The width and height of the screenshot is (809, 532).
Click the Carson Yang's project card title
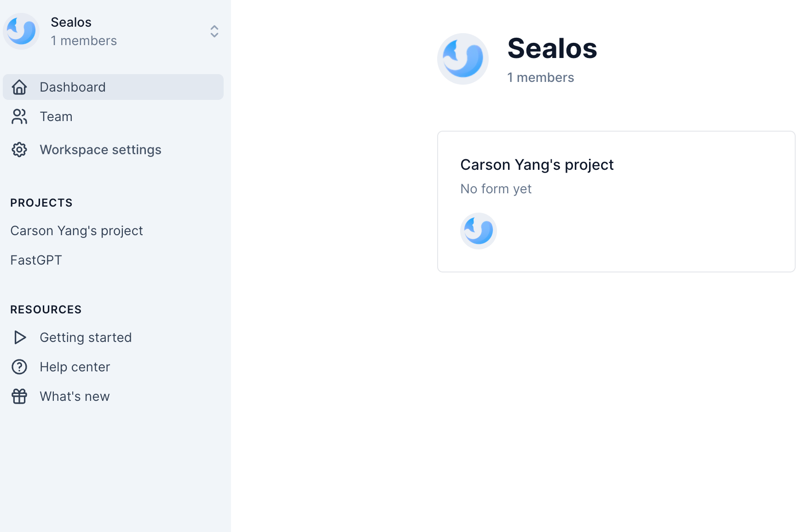(537, 165)
